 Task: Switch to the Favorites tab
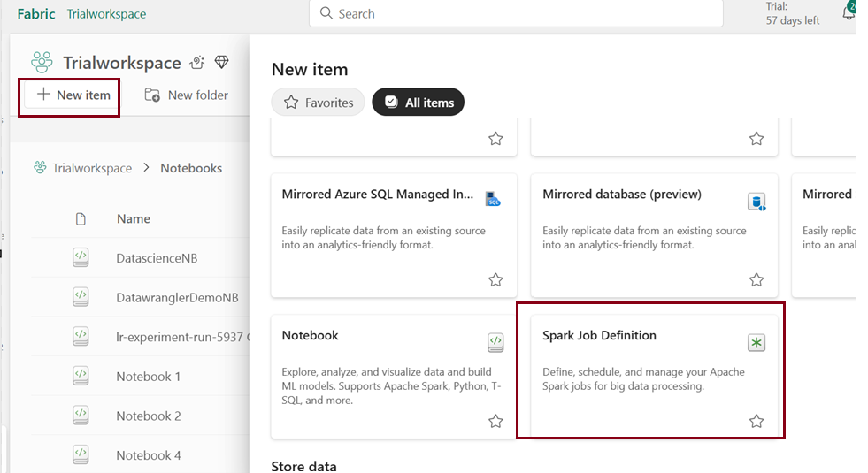coord(318,103)
